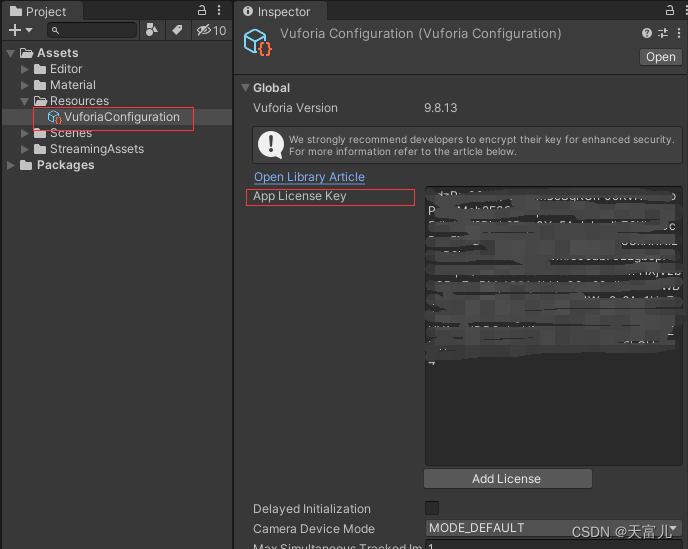688x549 pixels.
Task: Click the App License Key text area
Action: point(554,326)
